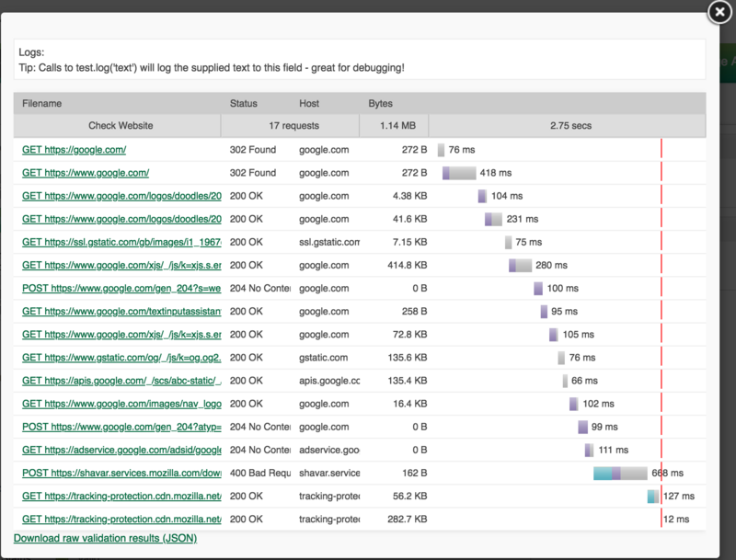Screen dimensions: 736x560
Task: Click the 400 Bad Request status cell
Action: 260,473
